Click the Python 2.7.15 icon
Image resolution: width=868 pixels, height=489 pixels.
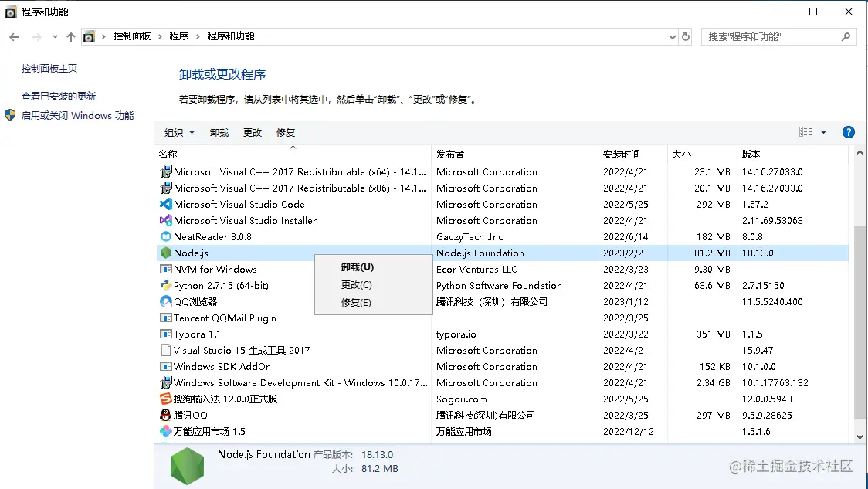point(165,285)
